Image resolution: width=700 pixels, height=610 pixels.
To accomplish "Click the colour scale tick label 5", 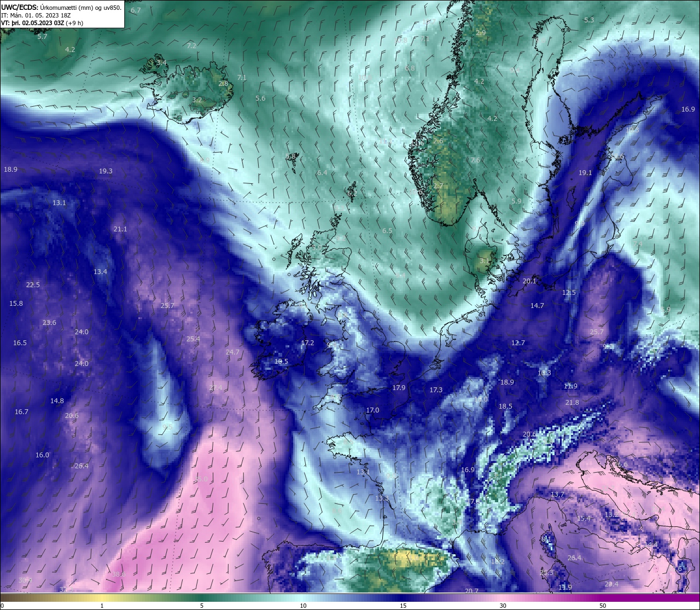I will (x=202, y=606).
